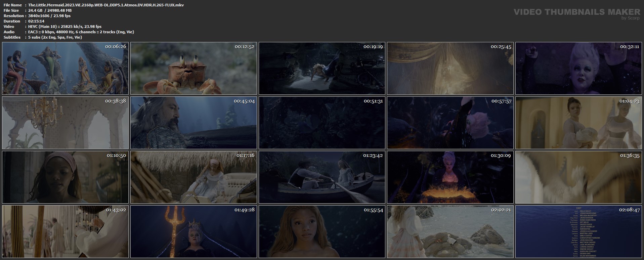Open the palace chandelier thumbnail at 00:38:38
This screenshot has width=644, height=260.
pyautogui.click(x=65, y=123)
